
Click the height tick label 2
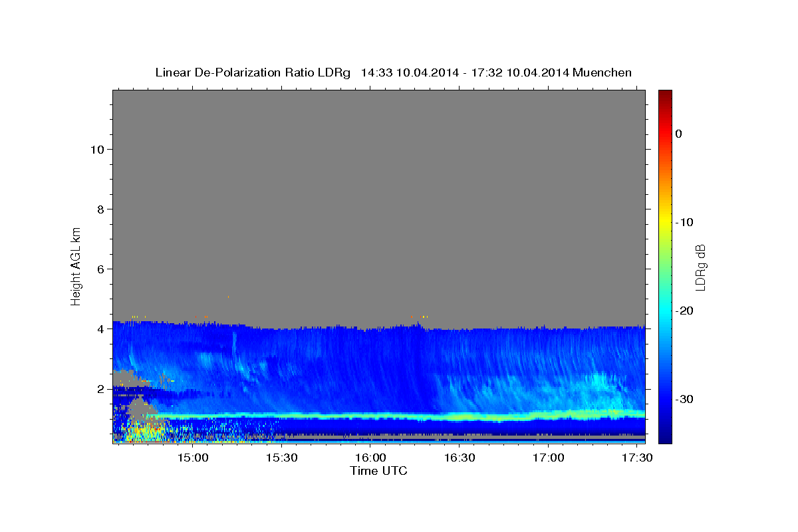point(101,389)
